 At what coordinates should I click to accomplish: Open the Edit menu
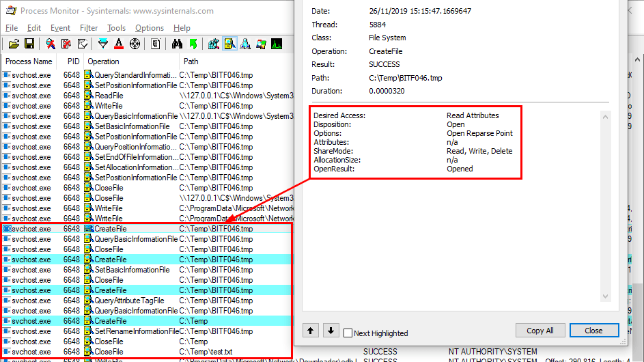(x=33, y=28)
